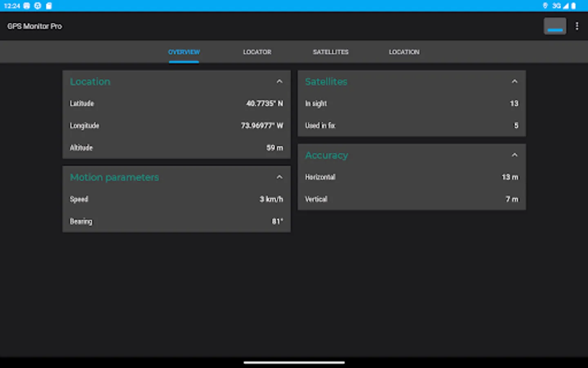Select the Horizontal accuracy 13 m

[x=510, y=177]
